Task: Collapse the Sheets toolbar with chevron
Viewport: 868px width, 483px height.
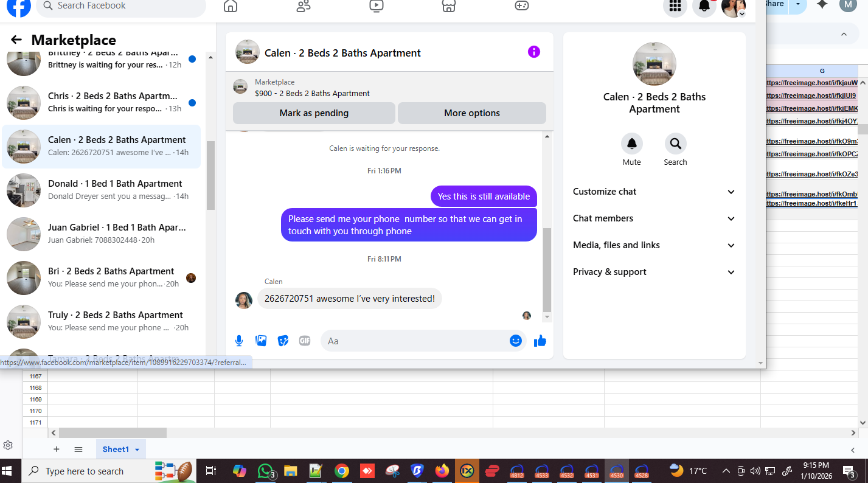Action: pyautogui.click(x=844, y=34)
